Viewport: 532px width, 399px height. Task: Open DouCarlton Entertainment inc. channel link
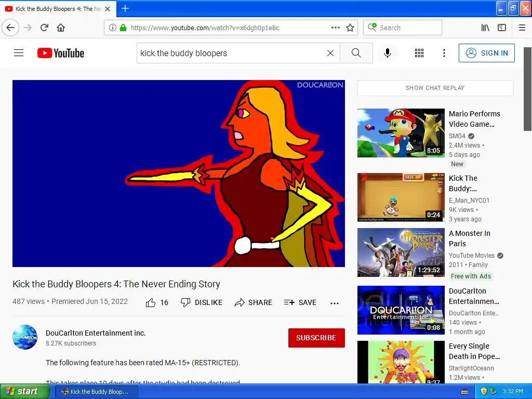pos(96,333)
